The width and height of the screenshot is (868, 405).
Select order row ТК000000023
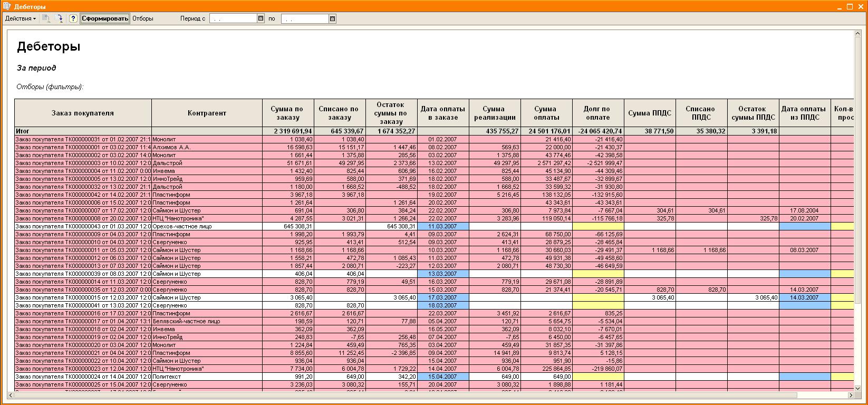[83, 369]
